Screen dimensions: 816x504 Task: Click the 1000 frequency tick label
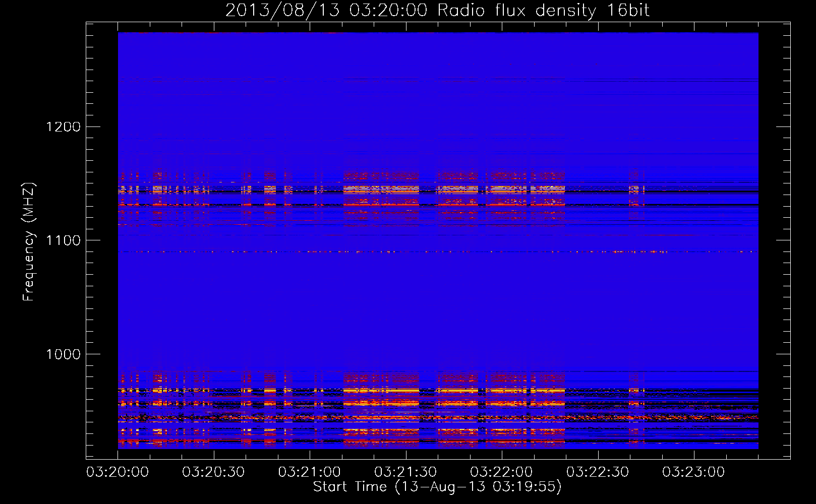pos(64,354)
